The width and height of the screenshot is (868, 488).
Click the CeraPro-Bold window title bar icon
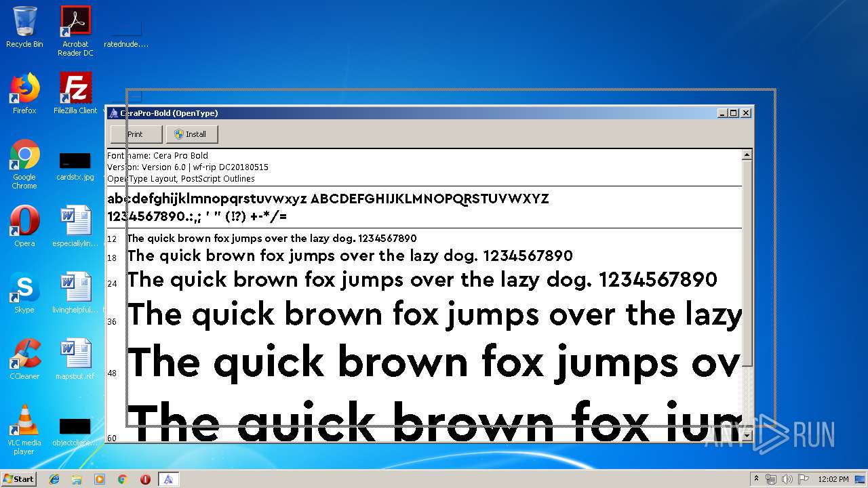[x=114, y=113]
